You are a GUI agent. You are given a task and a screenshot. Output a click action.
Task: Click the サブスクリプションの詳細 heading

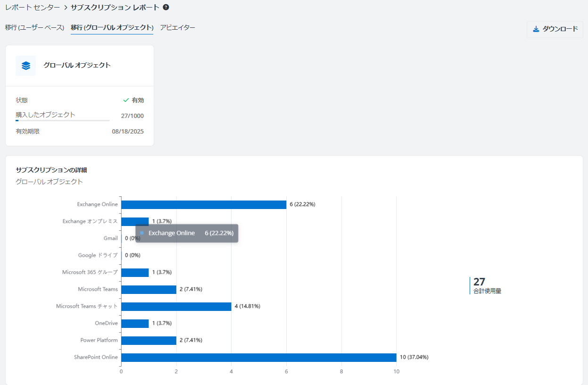tap(51, 170)
